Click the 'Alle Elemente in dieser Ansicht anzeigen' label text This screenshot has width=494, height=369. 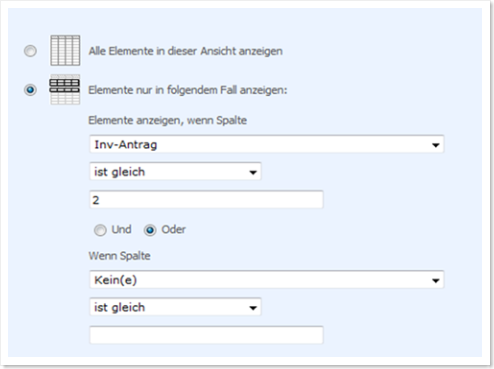click(x=185, y=51)
